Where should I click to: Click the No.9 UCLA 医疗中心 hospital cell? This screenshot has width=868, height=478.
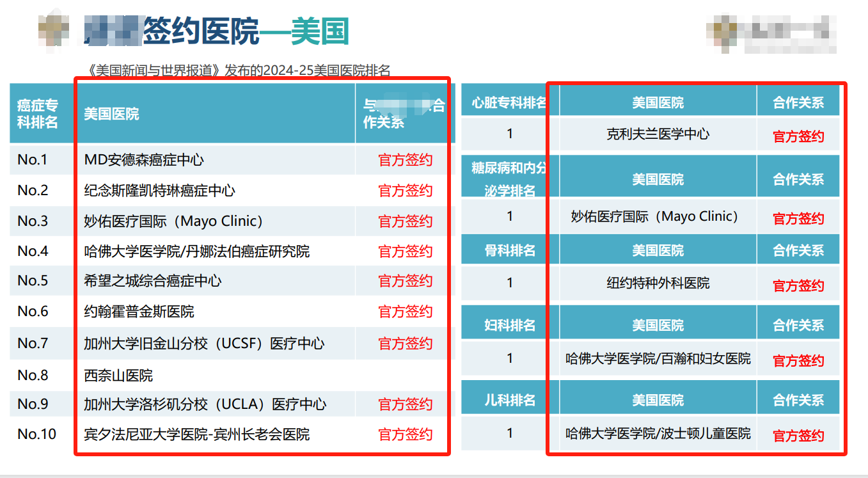pyautogui.click(x=205, y=404)
